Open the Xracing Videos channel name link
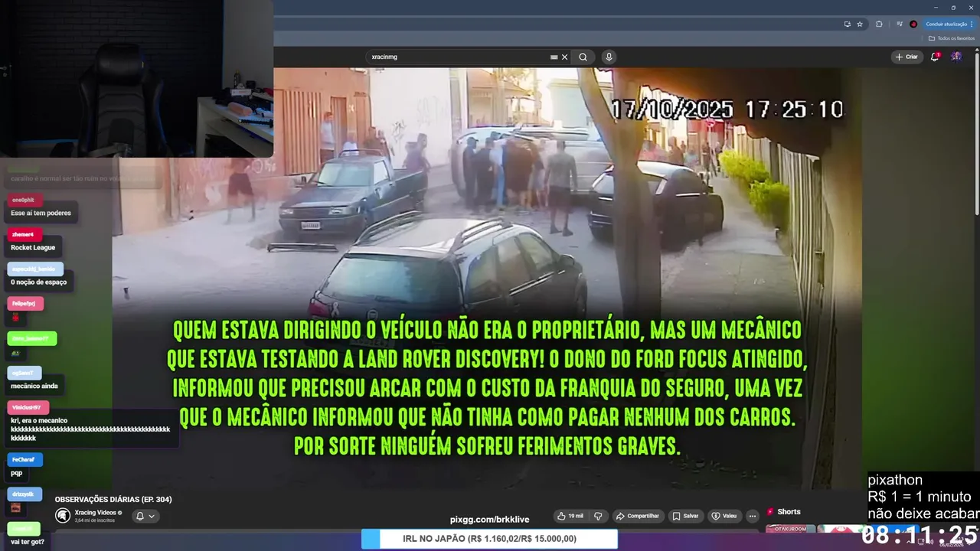The height and width of the screenshot is (551, 980). coord(96,512)
